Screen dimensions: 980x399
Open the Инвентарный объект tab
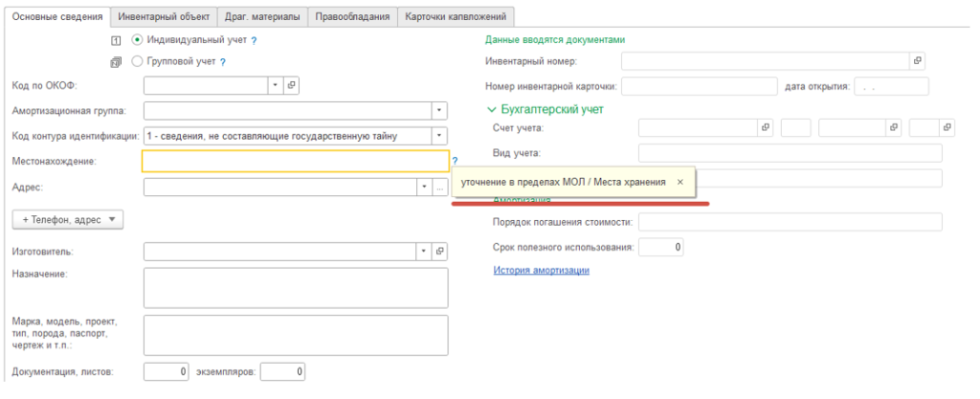[x=165, y=17]
